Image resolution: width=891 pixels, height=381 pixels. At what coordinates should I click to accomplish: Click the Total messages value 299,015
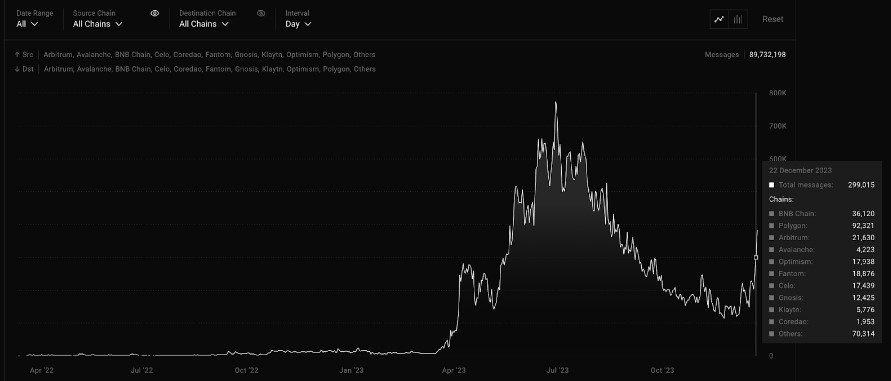click(x=861, y=185)
